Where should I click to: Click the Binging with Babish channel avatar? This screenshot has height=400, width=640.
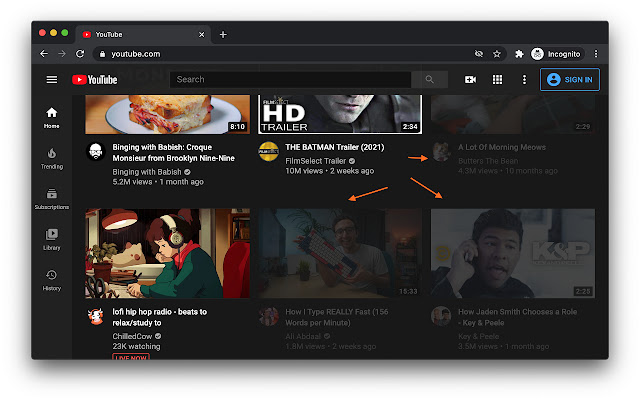[96, 152]
